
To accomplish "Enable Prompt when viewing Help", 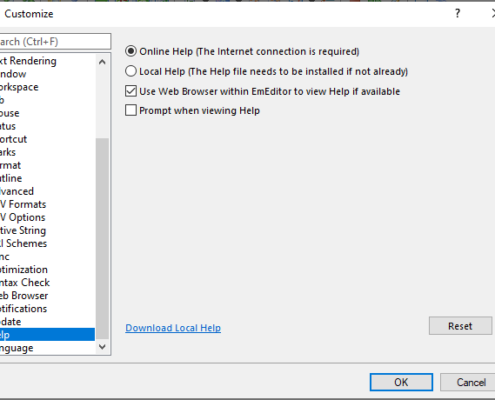I will click(x=131, y=110).
